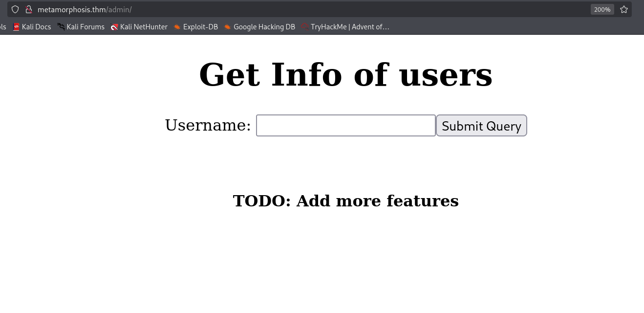
Task: Toggle the bookmark star for this page
Action: [x=623, y=9]
